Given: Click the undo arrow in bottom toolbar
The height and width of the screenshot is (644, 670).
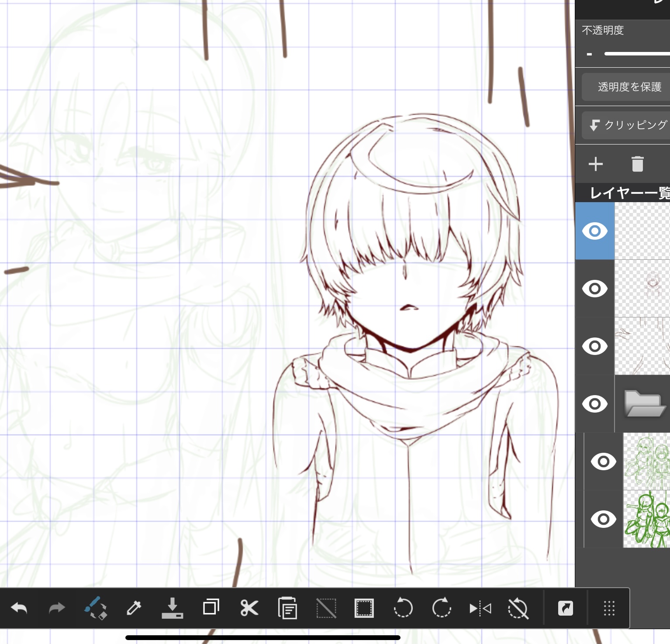Looking at the screenshot, I should coord(19,608).
